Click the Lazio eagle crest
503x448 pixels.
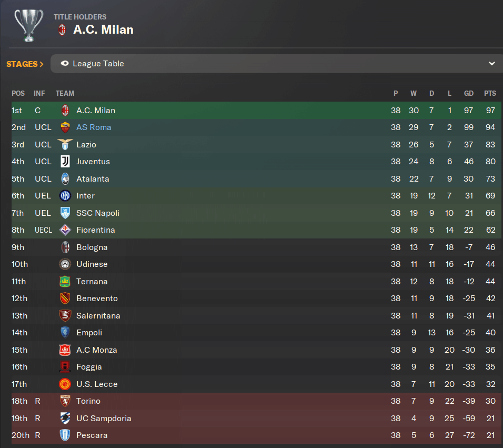(x=65, y=144)
